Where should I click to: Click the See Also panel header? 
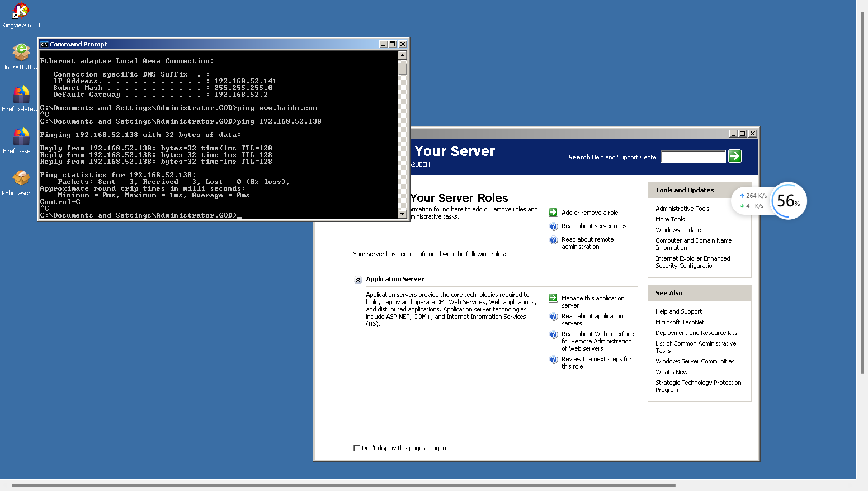click(699, 293)
